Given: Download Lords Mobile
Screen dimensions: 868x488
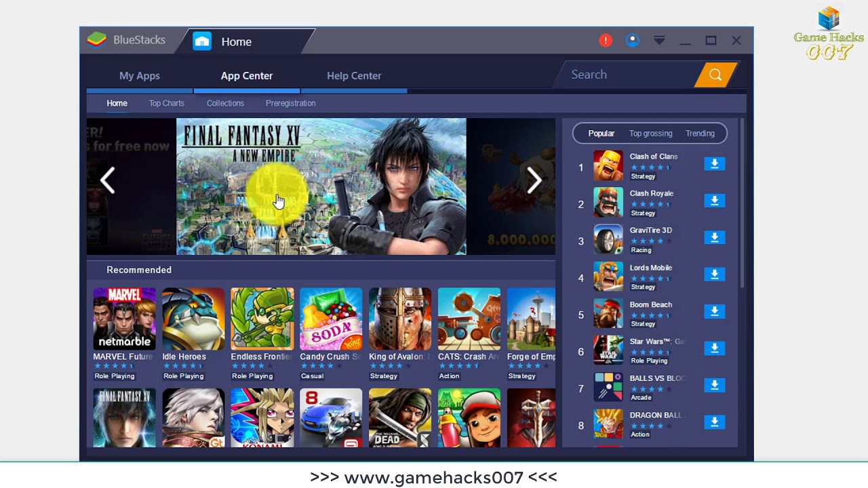Looking at the screenshot, I should pos(714,274).
